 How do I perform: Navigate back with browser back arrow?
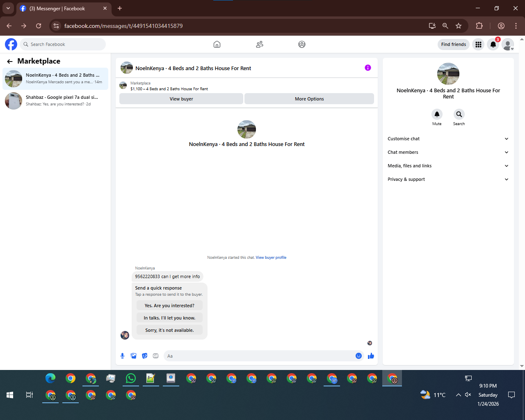(9, 26)
